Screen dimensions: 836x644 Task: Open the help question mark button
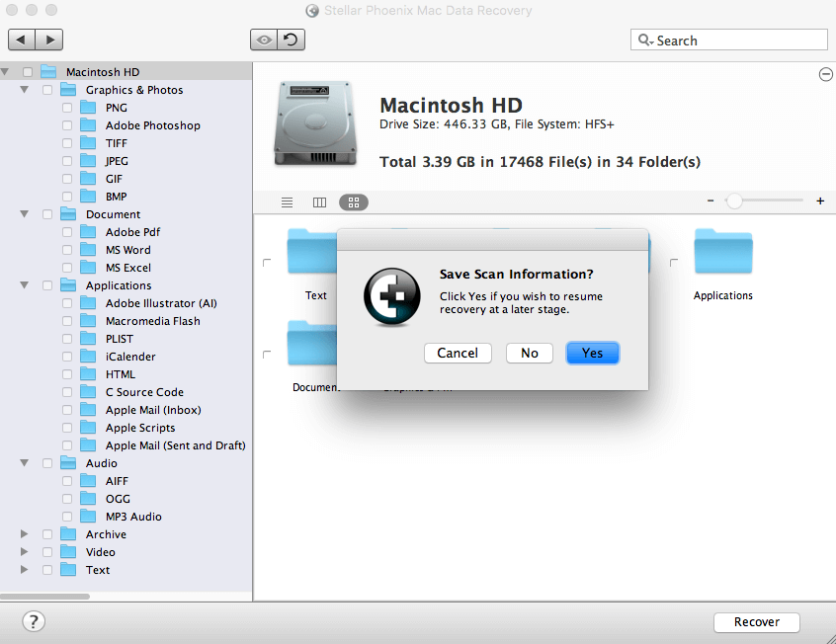click(34, 621)
